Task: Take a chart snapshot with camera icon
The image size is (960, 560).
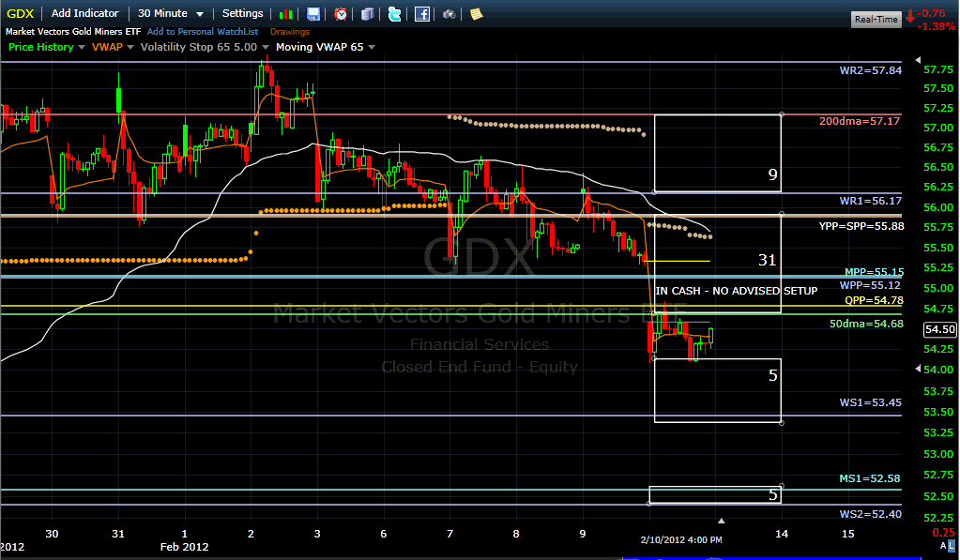Action: 450,13
